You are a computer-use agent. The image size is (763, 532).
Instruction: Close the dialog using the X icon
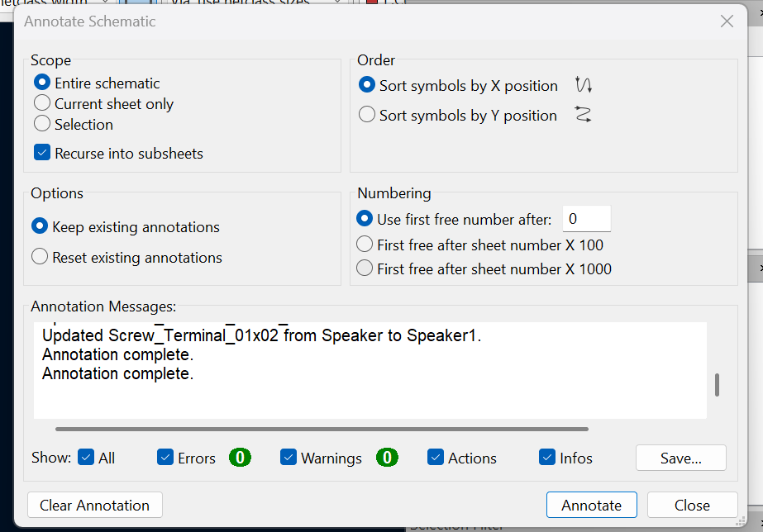[727, 21]
